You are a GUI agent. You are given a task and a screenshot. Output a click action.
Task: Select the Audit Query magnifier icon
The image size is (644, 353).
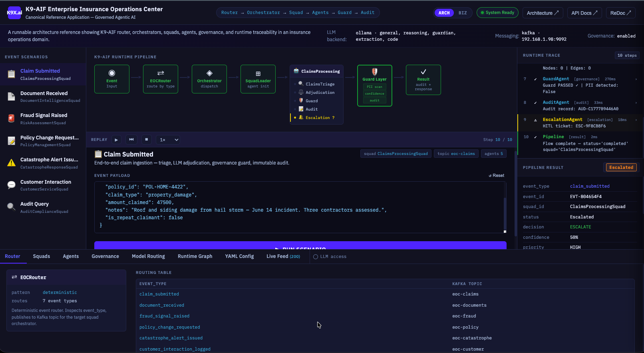point(12,207)
